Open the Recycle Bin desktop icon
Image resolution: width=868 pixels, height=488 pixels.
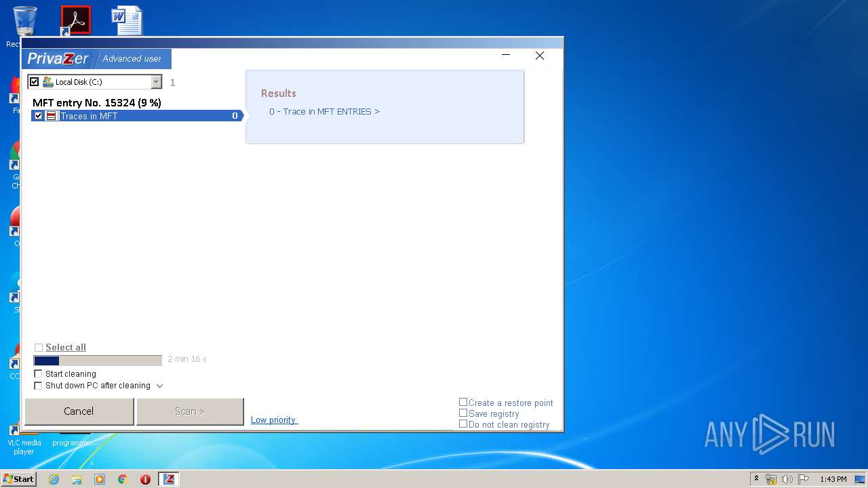point(24,20)
